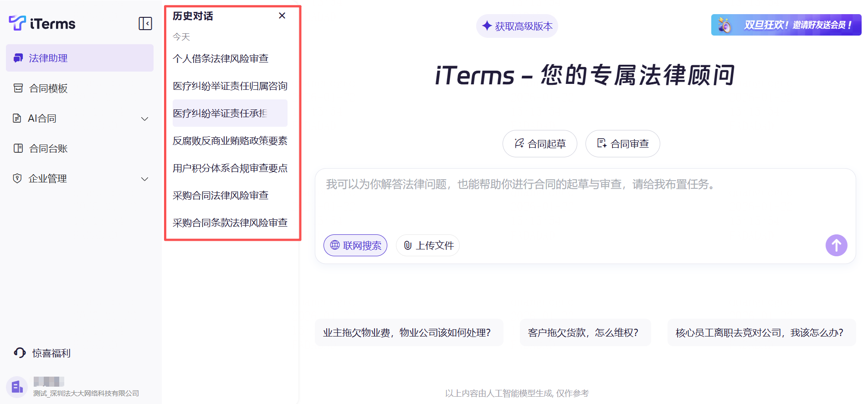
Task: Open the 双旦狂欢 invite-friends banner
Action: click(x=786, y=25)
